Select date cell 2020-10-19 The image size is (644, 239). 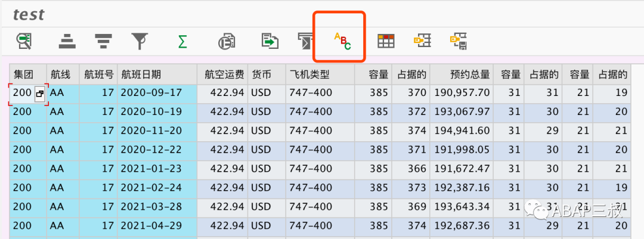tap(157, 111)
